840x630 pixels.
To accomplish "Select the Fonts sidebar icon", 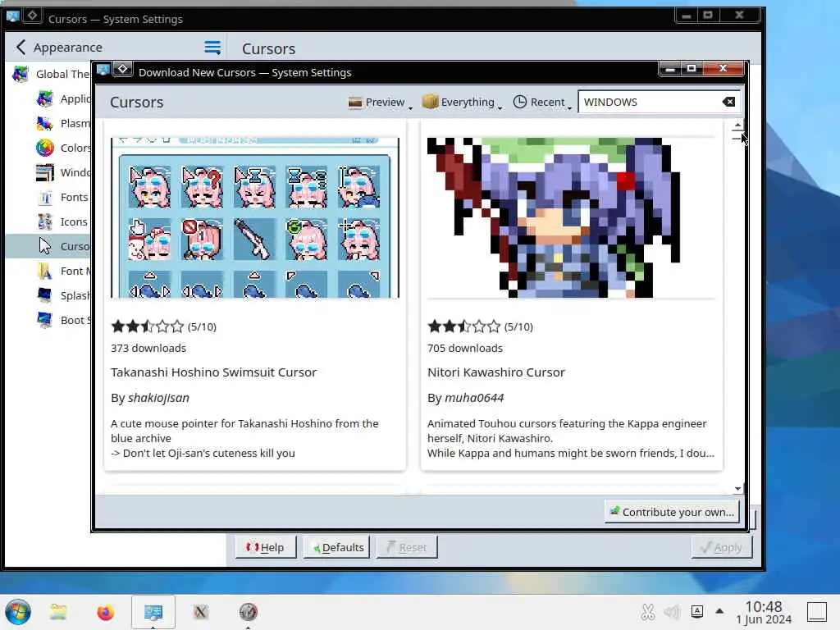I will (45, 197).
